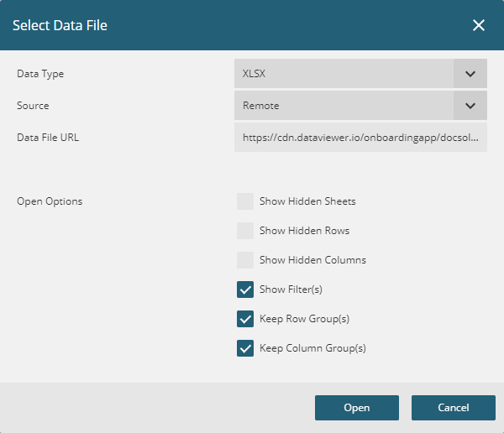The image size is (504, 433).
Task: Click the Data Type label
Action: tap(40, 74)
